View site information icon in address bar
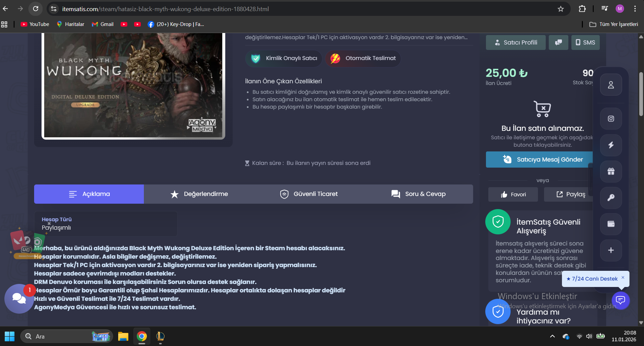Image resolution: width=644 pixels, height=346 pixels. coord(54,9)
